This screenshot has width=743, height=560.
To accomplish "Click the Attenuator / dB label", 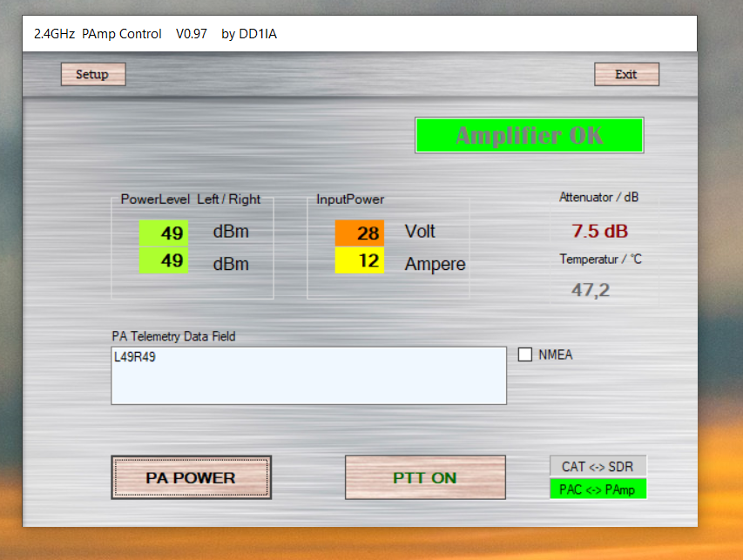I will (599, 197).
